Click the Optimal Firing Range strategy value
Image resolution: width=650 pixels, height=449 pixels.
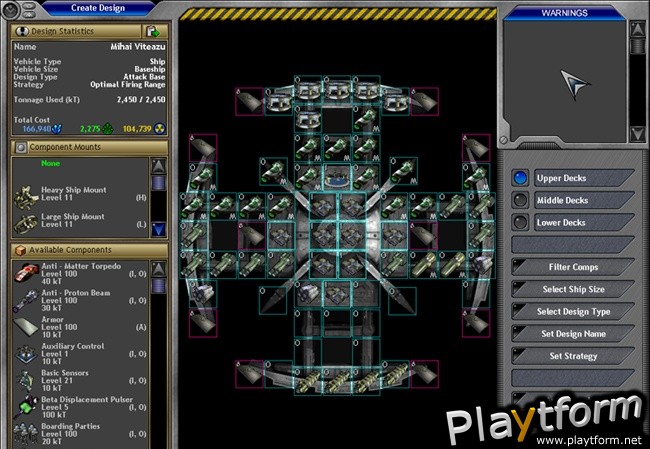128,85
